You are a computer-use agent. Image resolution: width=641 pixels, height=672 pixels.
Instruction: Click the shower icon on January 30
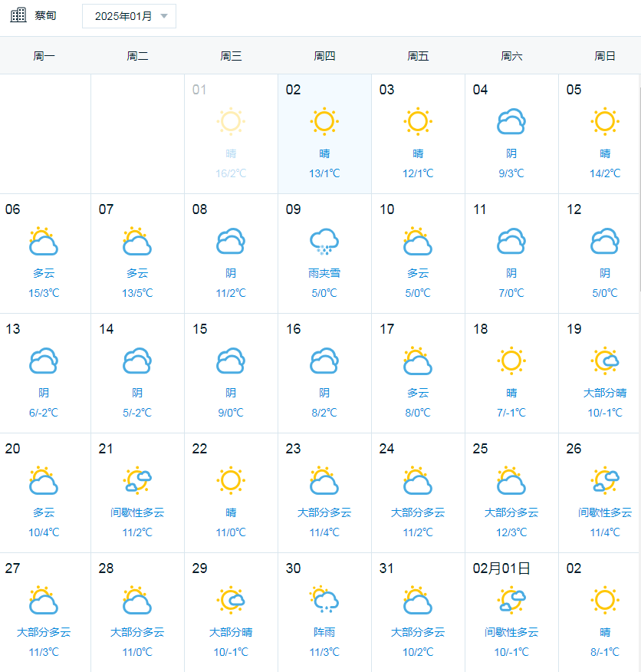tap(324, 600)
